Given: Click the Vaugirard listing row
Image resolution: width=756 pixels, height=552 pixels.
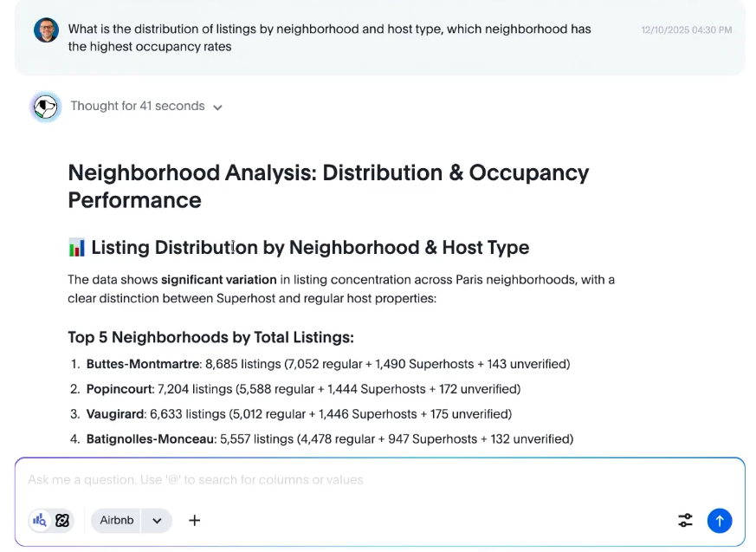Looking at the screenshot, I should 299,414.
